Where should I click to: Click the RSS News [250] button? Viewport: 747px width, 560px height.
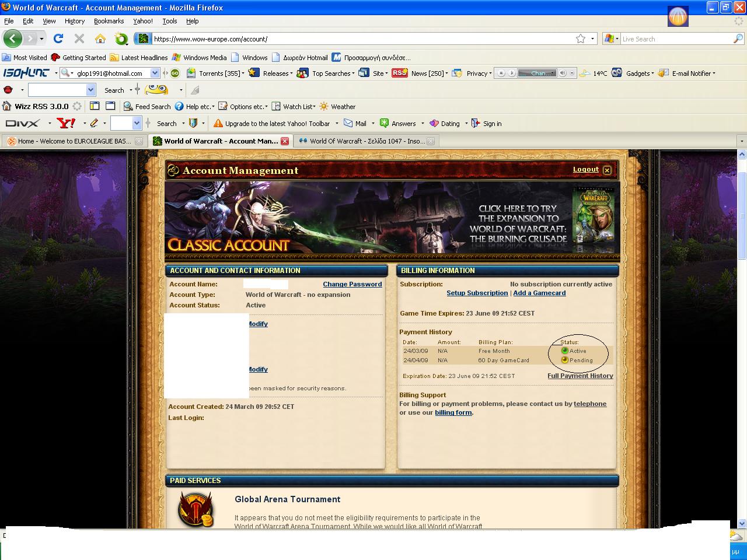point(420,73)
